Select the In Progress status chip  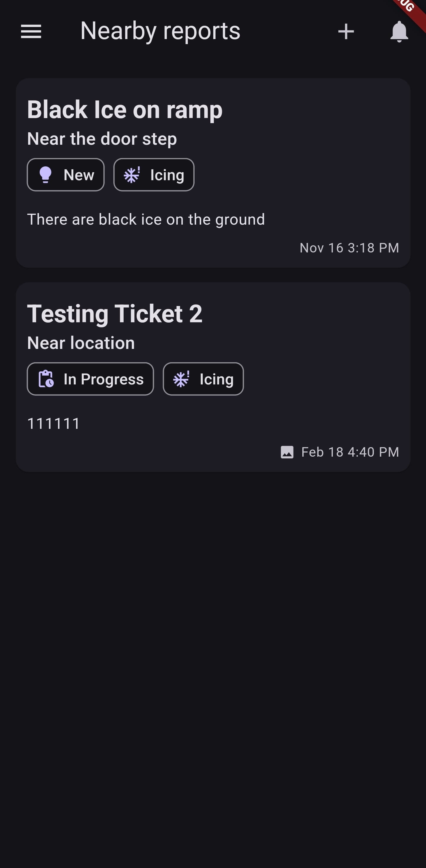point(90,379)
